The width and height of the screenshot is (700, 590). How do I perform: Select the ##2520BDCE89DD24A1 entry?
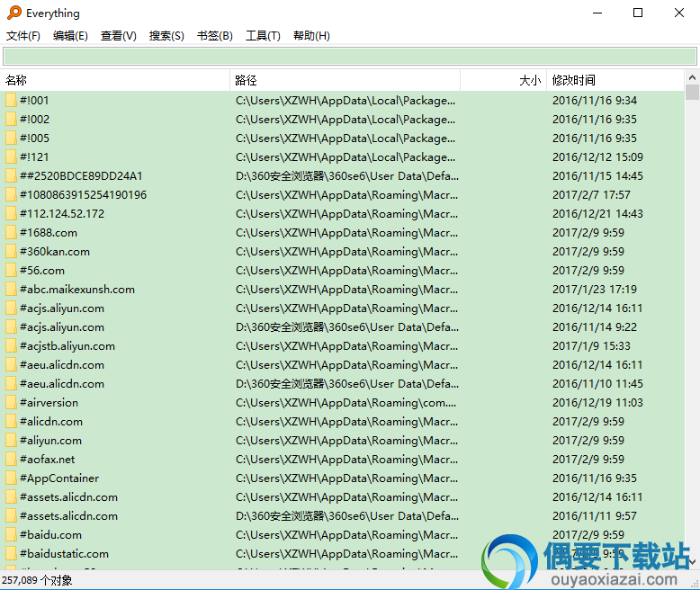click(81, 176)
